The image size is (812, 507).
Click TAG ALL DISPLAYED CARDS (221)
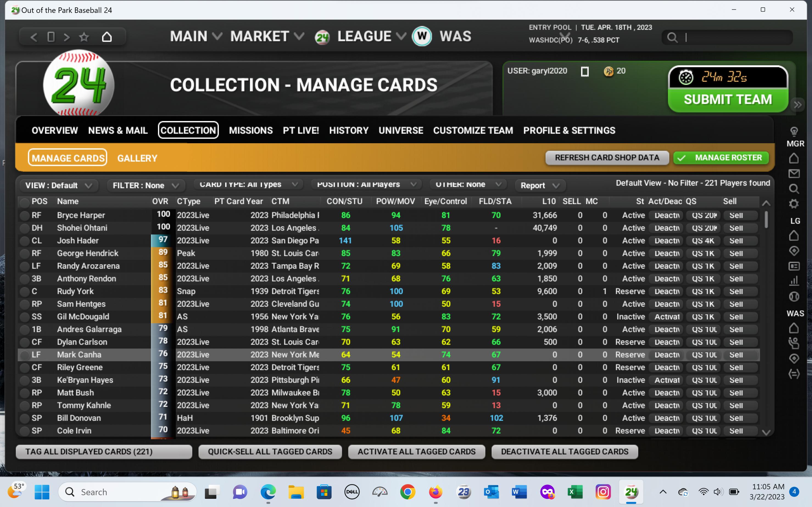tap(104, 452)
